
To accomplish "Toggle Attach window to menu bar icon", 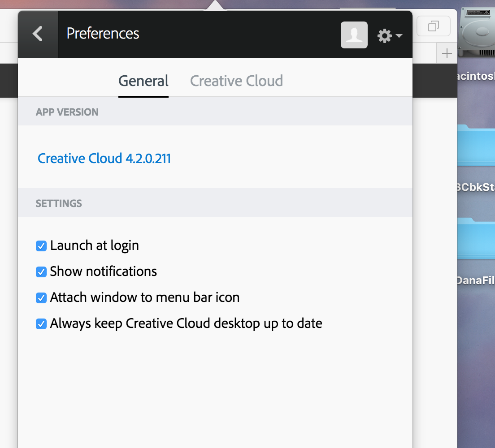I will (x=41, y=298).
